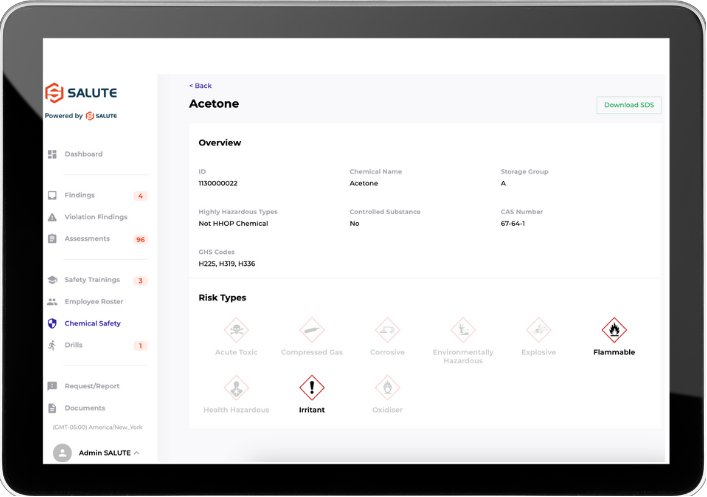Screen dimensions: 707x497
Task: Open the Drills menu item
Action: tap(73, 345)
